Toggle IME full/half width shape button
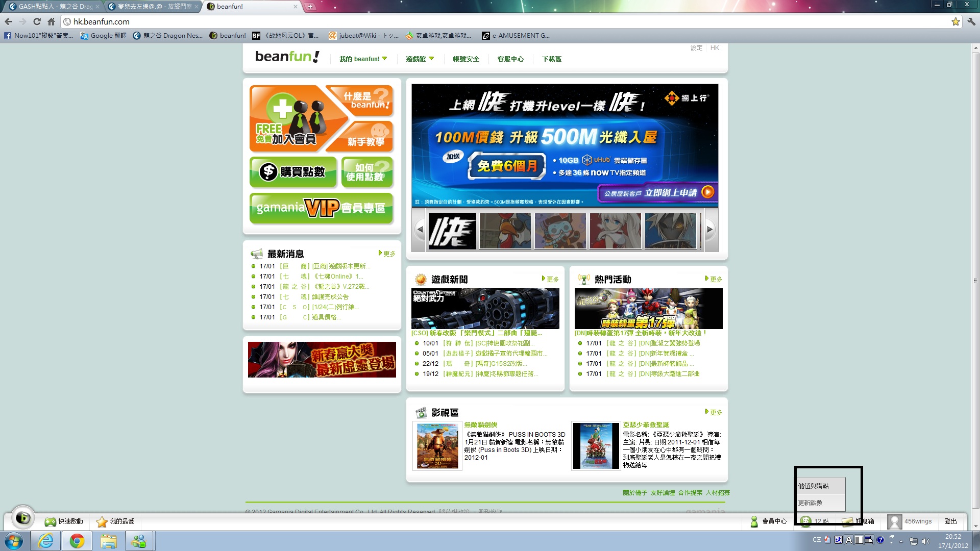 (x=859, y=540)
